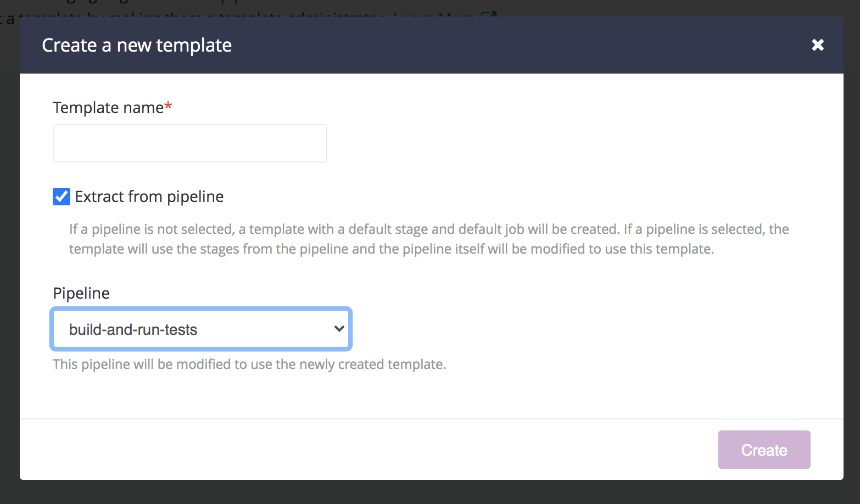
Task: Toggle via the Extract from pipeline label
Action: coord(149,197)
